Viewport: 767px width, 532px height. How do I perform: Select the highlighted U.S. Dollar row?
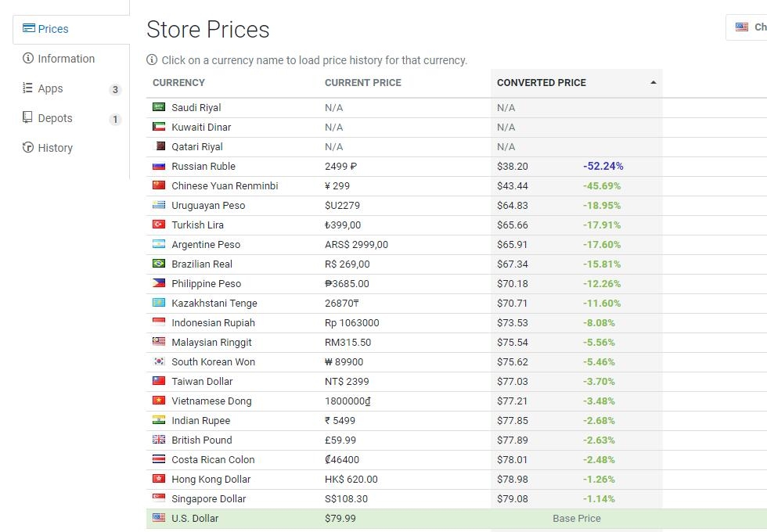(x=456, y=518)
